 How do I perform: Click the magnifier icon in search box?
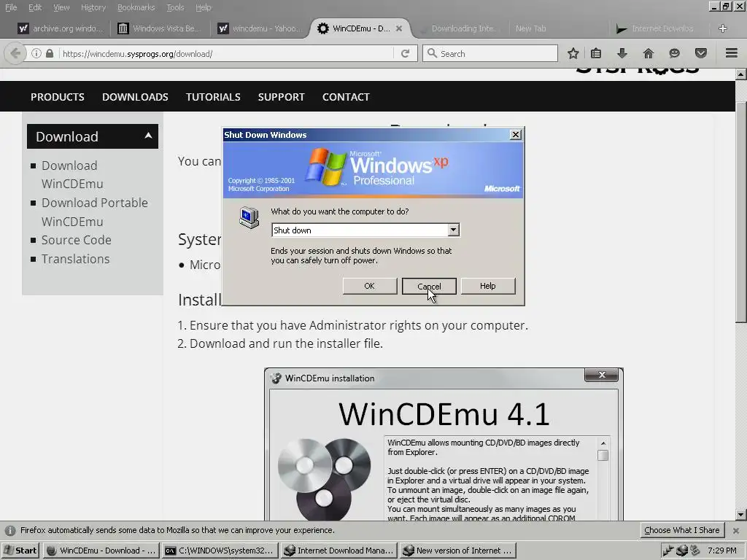(432, 53)
